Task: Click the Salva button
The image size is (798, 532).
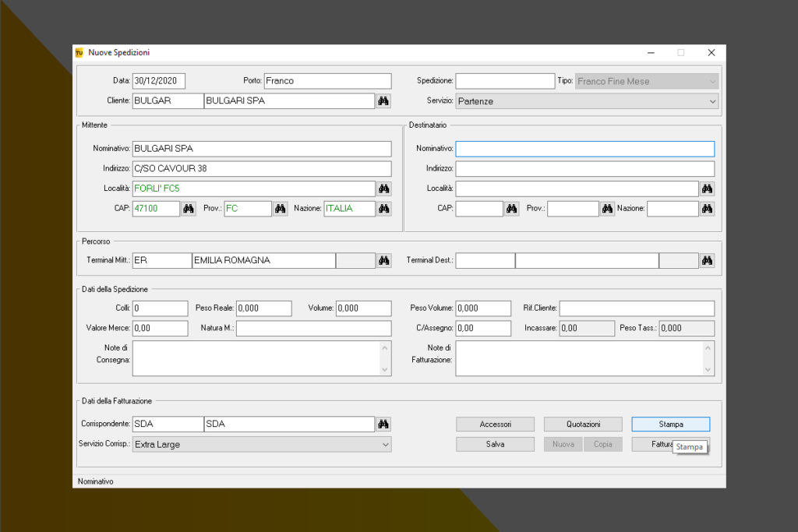Action: click(495, 444)
